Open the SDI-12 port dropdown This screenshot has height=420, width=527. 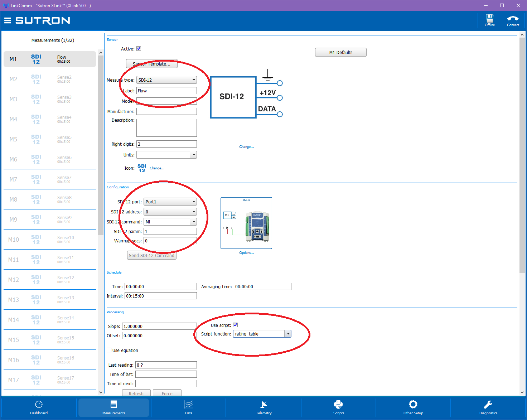coord(170,202)
